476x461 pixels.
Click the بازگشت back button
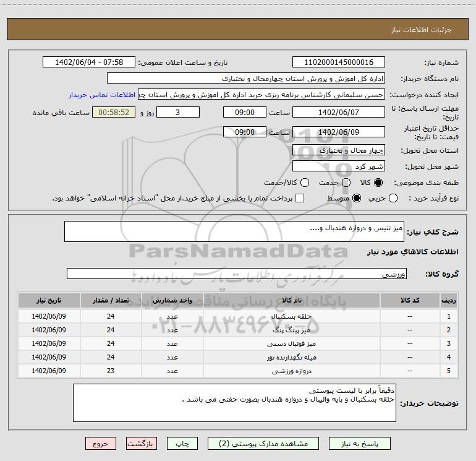click(142, 444)
